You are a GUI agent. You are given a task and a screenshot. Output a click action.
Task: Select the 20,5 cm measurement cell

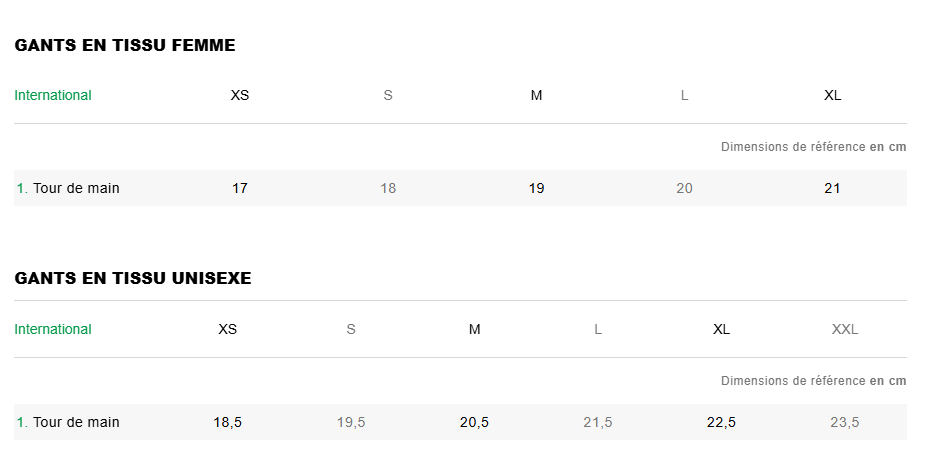tap(475, 422)
